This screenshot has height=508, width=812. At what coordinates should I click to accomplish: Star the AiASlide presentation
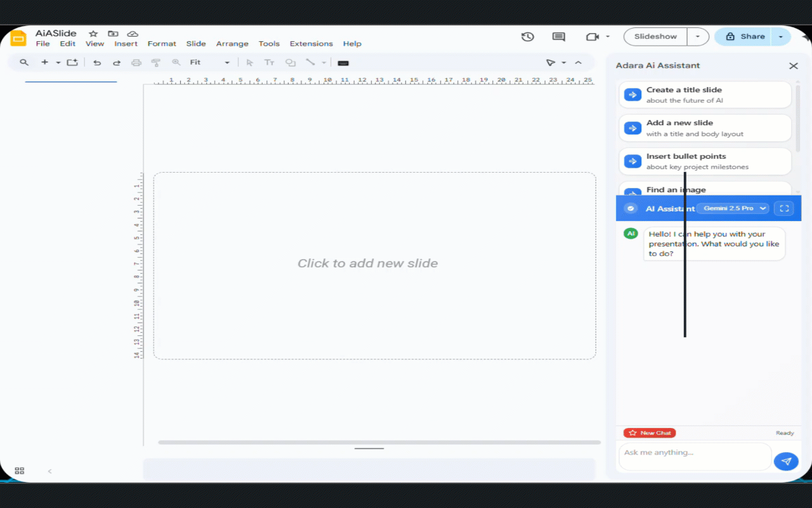pyautogui.click(x=94, y=34)
